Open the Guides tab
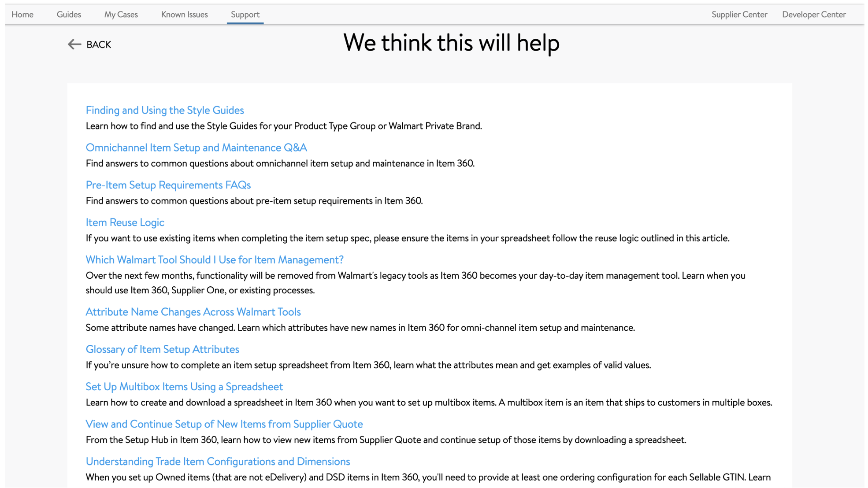Viewport: 868px width, 488px height. pyautogui.click(x=69, y=15)
